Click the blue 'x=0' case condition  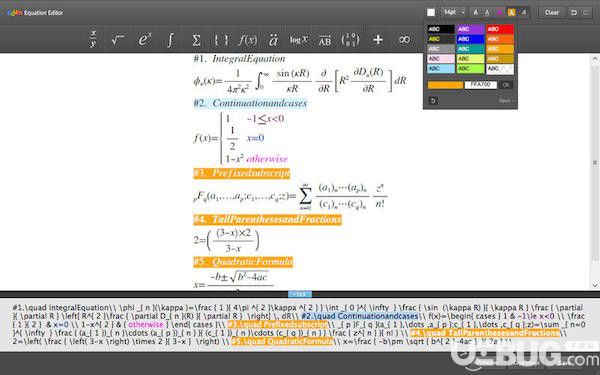(x=255, y=138)
